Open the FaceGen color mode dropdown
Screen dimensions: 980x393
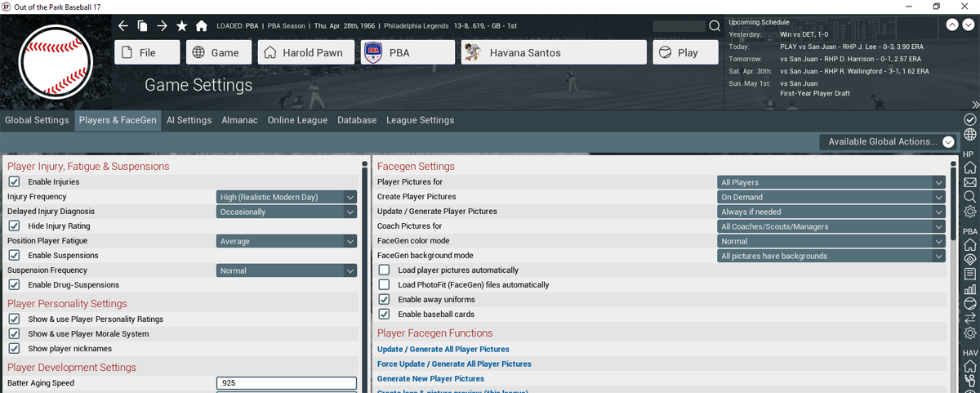pyautogui.click(x=831, y=241)
